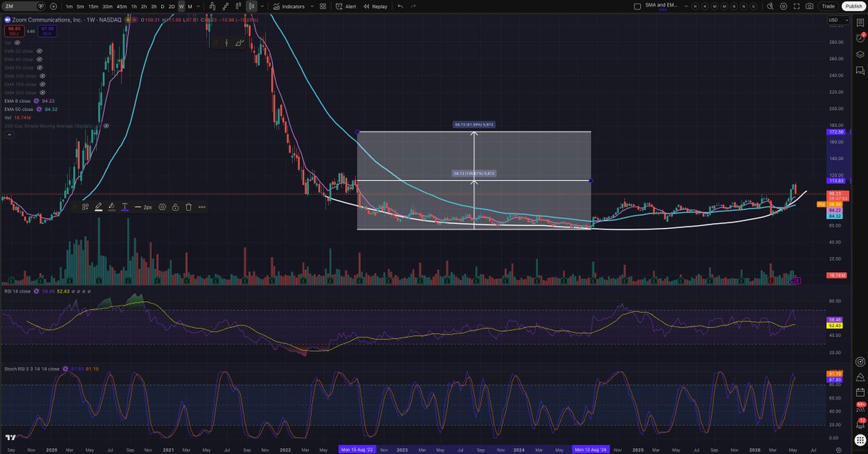Toggle visibility of the top Vol indicator
The width and height of the screenshot is (868, 454).
tap(17, 43)
